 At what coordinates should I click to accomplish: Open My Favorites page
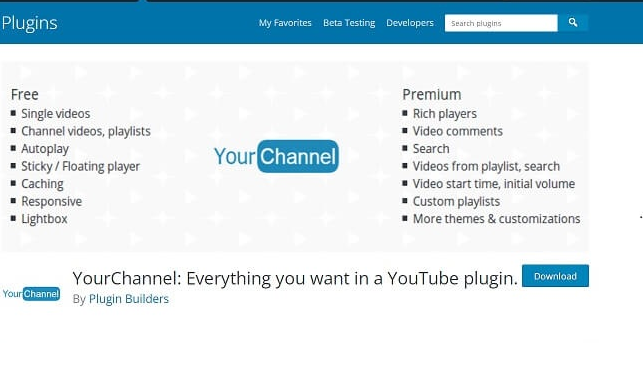click(x=285, y=23)
